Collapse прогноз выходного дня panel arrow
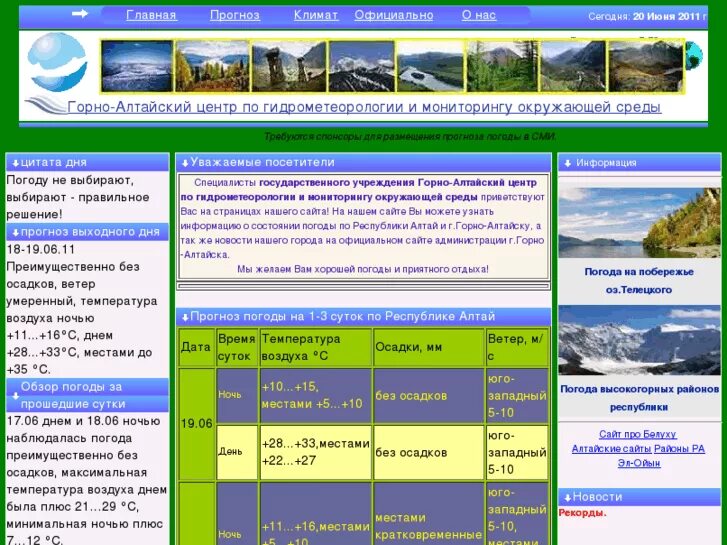 pyautogui.click(x=15, y=232)
